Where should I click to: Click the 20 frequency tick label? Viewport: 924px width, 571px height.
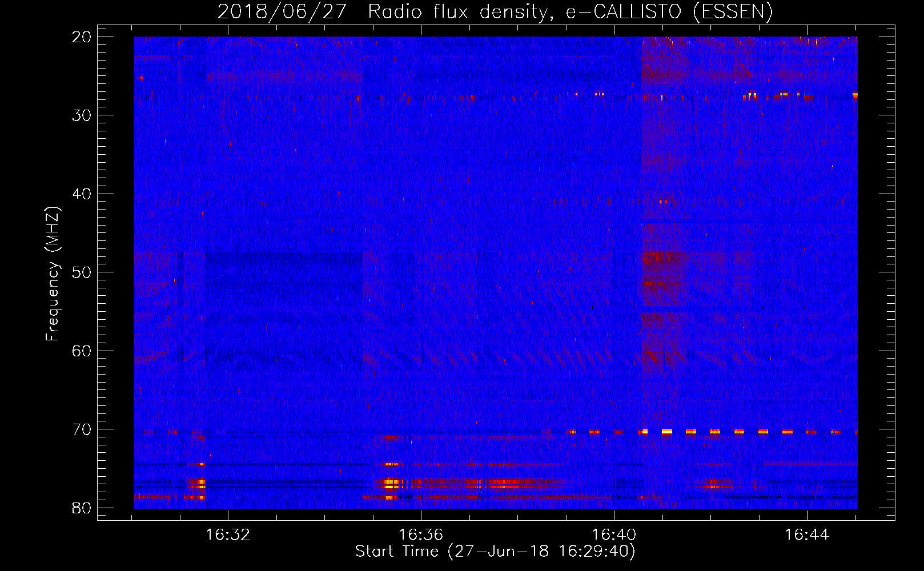point(82,37)
